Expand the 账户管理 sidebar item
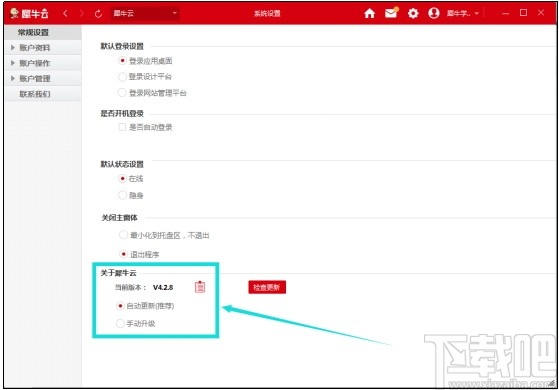 [43, 78]
